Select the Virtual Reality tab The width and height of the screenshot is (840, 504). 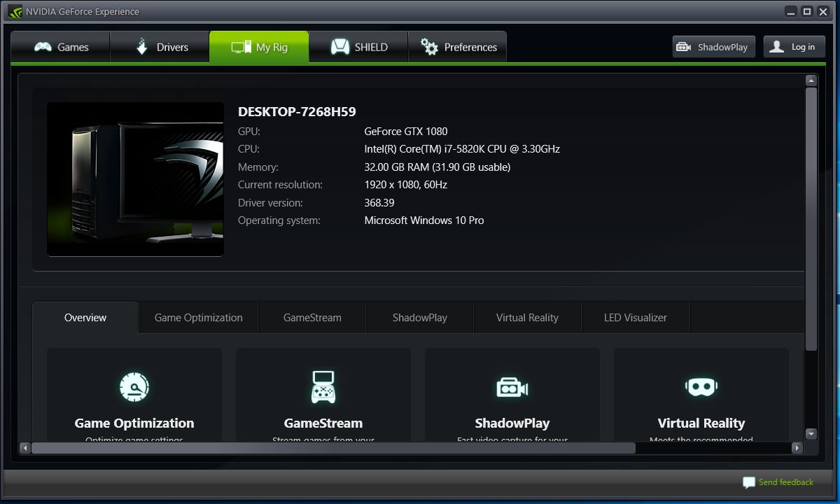[527, 317]
